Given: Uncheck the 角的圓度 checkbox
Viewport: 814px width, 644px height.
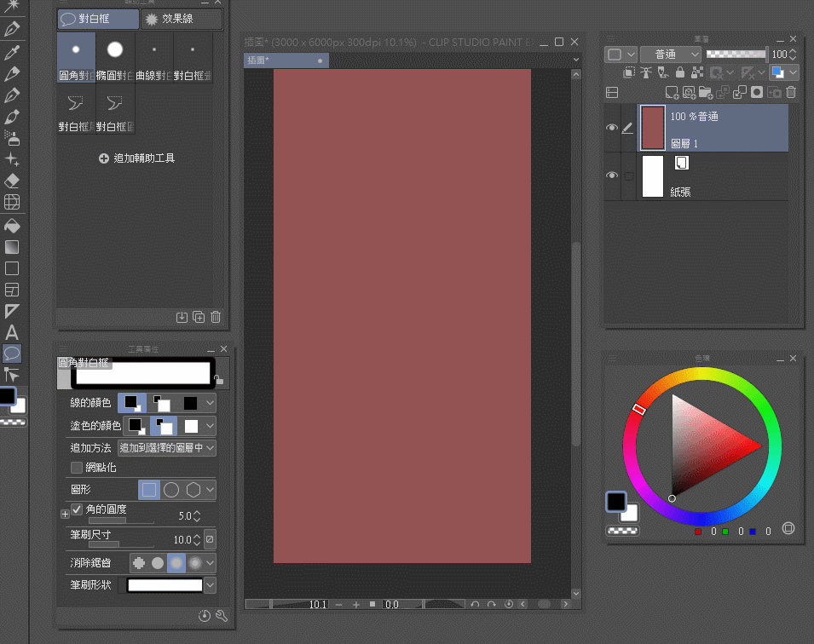Looking at the screenshot, I should [x=77, y=509].
